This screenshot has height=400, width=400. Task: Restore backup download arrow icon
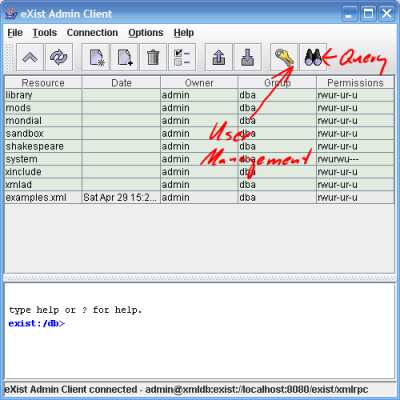pos(248,57)
